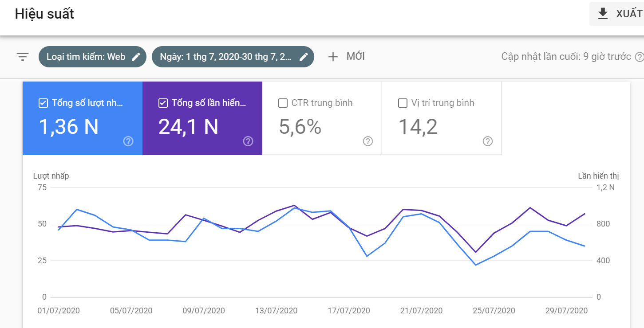Enable the CTR trung bình checkbox
The width and height of the screenshot is (644, 328).
pyautogui.click(x=283, y=103)
